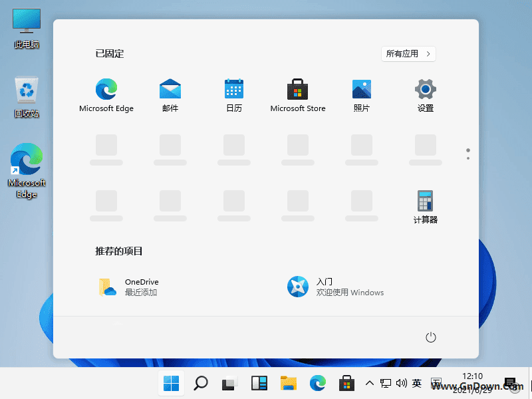Open the clock and date on the taskbar
The image size is (532, 399).
point(472,383)
